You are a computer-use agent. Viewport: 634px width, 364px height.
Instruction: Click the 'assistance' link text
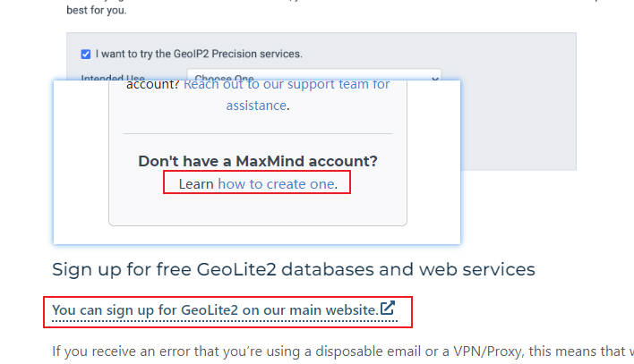pyautogui.click(x=256, y=106)
